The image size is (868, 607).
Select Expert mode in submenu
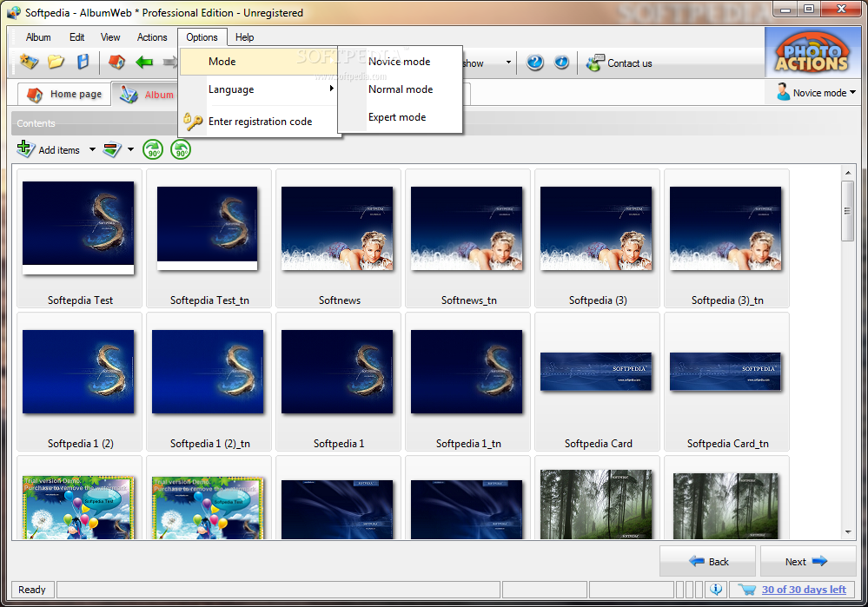[x=400, y=116]
